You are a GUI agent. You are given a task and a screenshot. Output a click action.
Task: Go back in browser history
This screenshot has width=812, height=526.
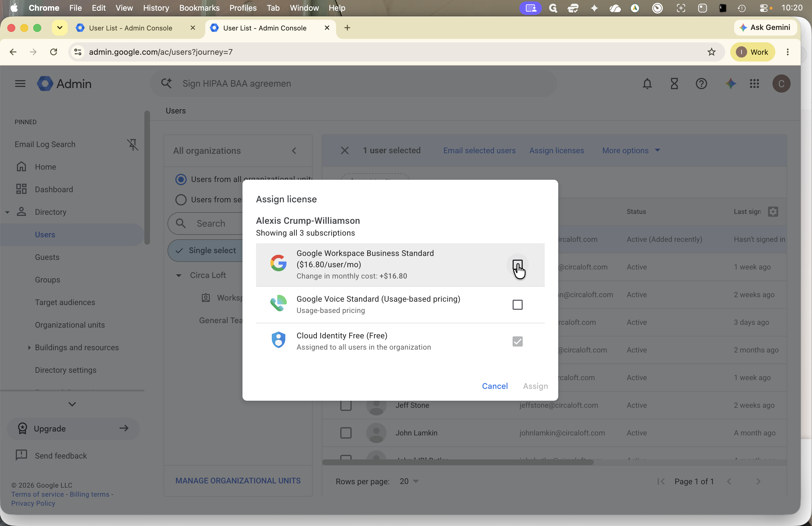point(13,52)
